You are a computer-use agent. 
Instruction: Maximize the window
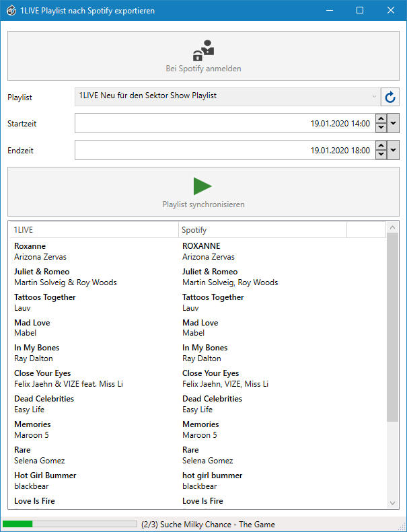(360, 11)
